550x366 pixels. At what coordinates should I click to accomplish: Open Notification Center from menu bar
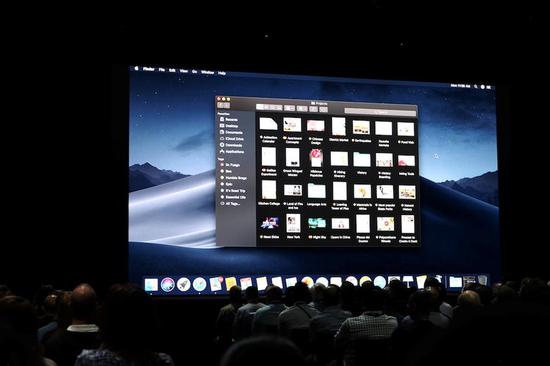[489, 87]
